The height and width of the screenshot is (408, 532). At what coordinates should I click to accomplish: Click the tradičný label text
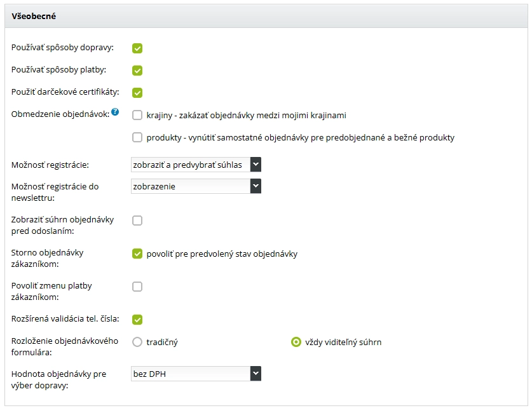[162, 342]
